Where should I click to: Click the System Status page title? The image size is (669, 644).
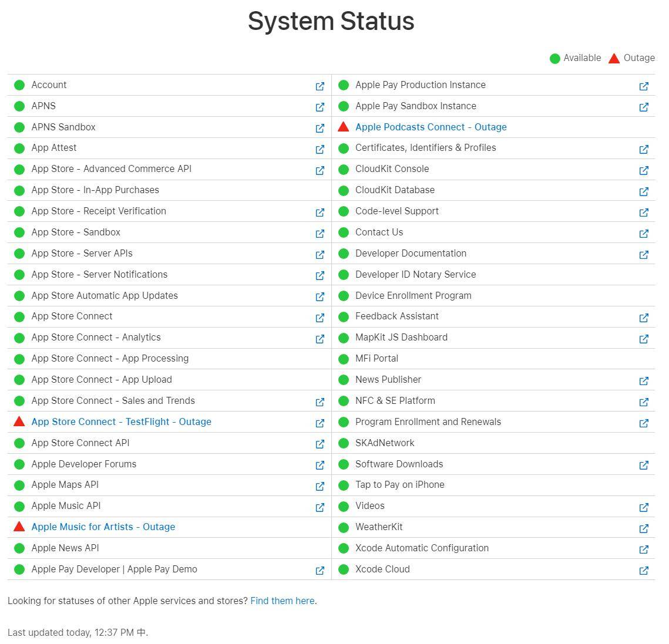coord(331,21)
